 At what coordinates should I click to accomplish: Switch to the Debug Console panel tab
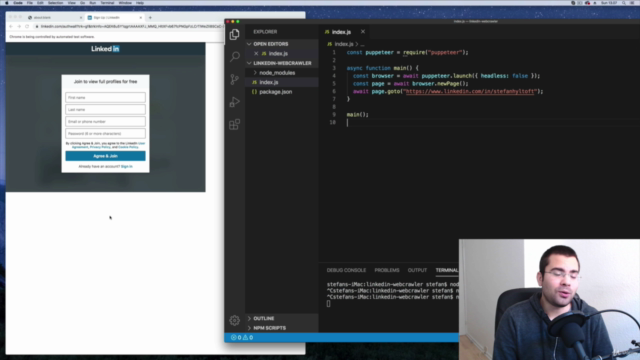tap(346, 270)
